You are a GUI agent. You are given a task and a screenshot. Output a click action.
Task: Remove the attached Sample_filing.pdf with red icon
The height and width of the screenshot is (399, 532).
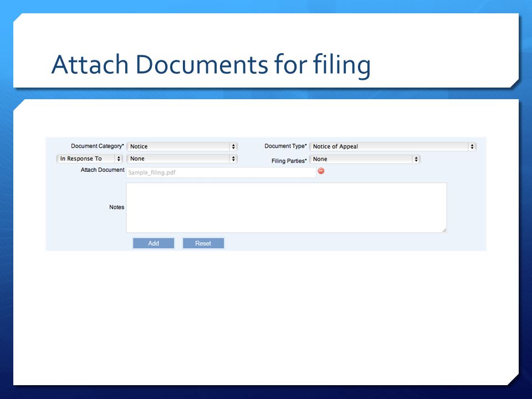pos(321,171)
